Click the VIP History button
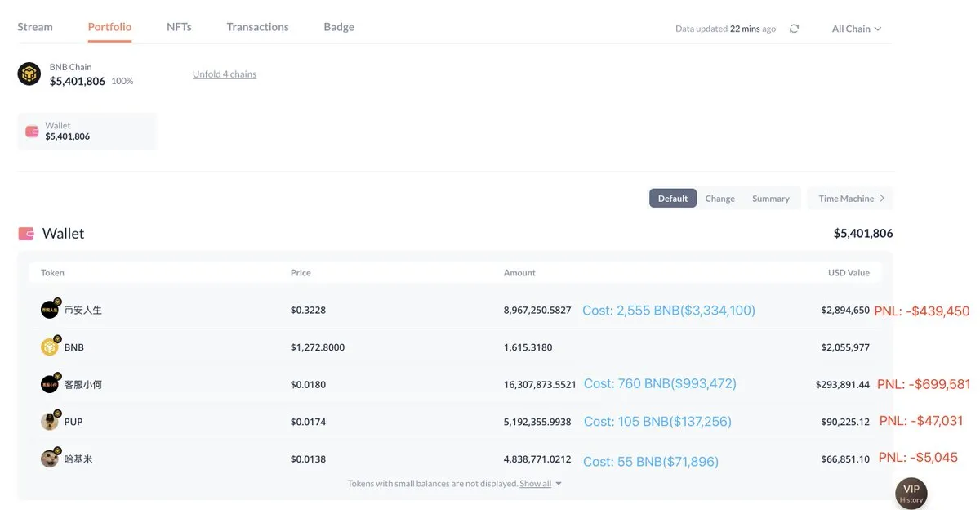 (x=911, y=494)
